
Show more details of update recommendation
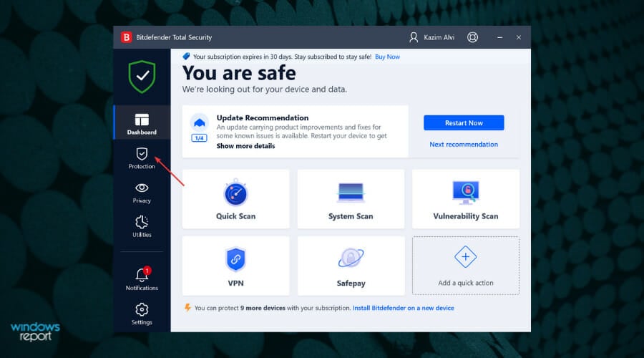tap(245, 146)
